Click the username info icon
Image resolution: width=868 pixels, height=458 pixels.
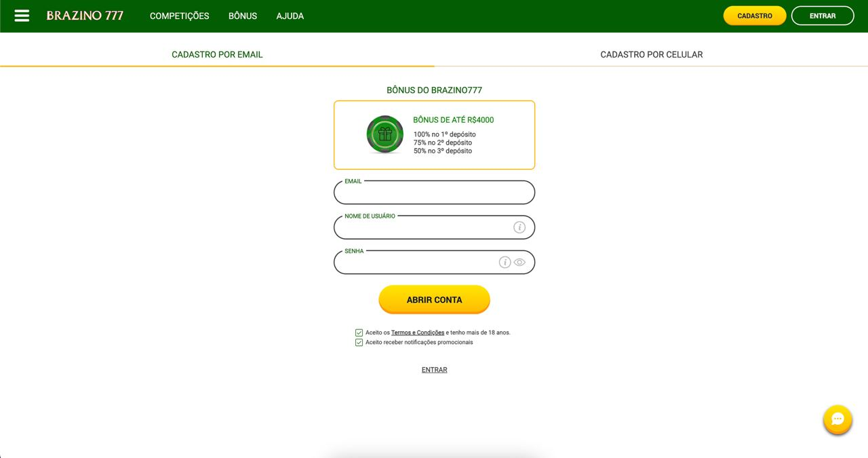tap(519, 227)
